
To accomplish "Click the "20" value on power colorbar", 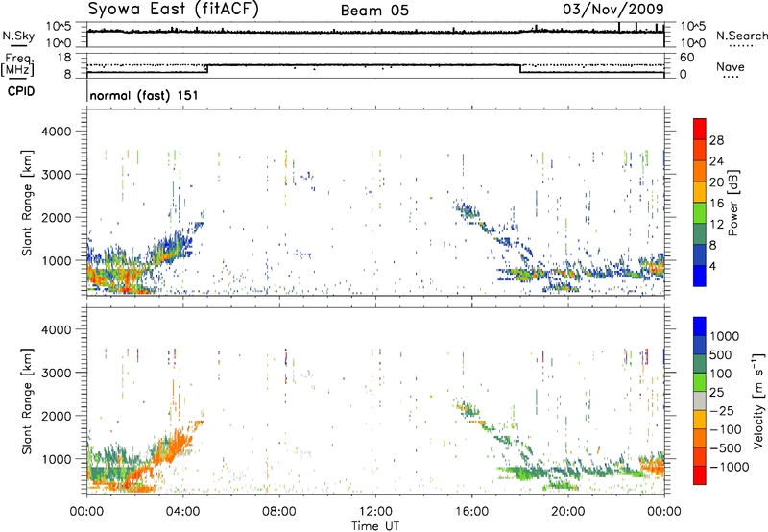I will coord(716,182).
